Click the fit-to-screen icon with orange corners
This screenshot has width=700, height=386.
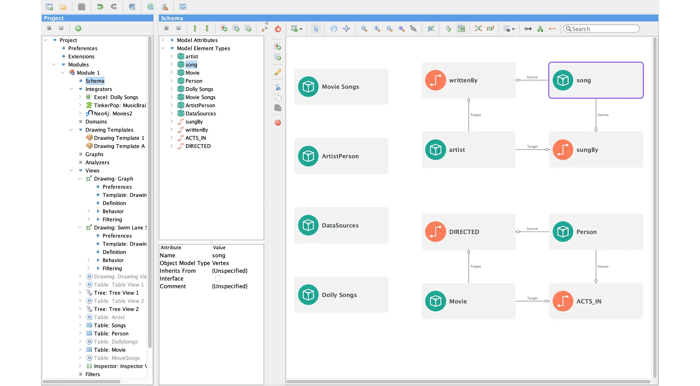pos(478,29)
